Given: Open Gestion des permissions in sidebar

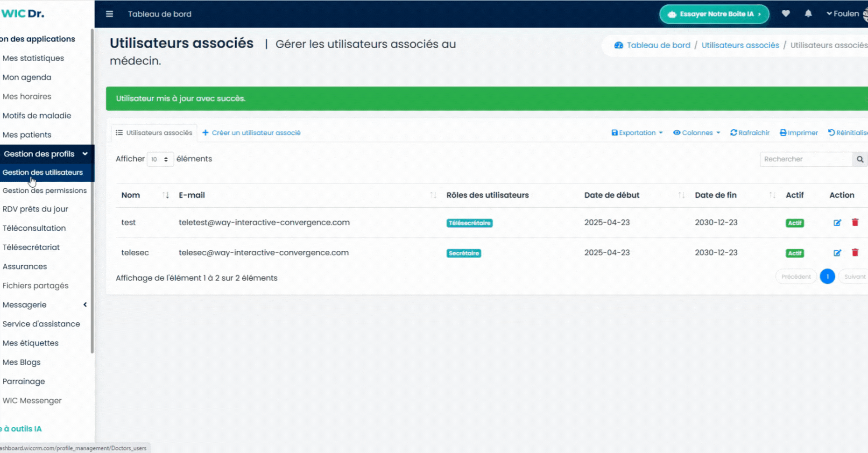Looking at the screenshot, I should click(x=44, y=191).
